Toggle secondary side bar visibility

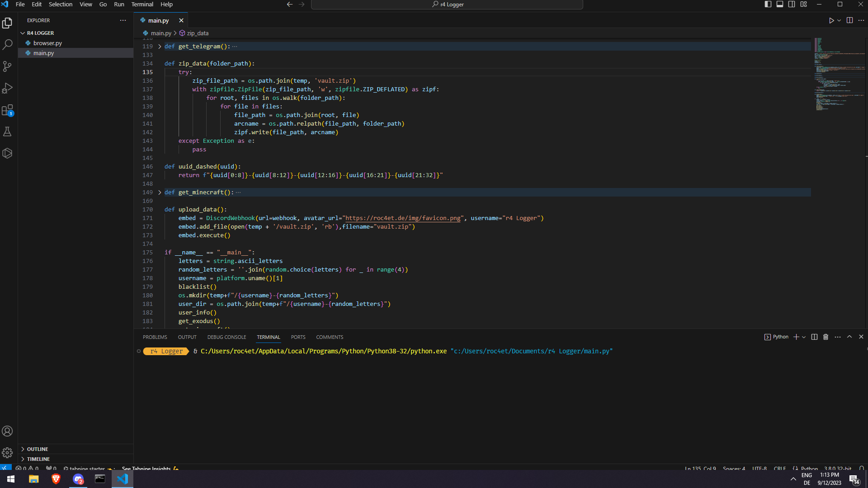pyautogui.click(x=792, y=4)
